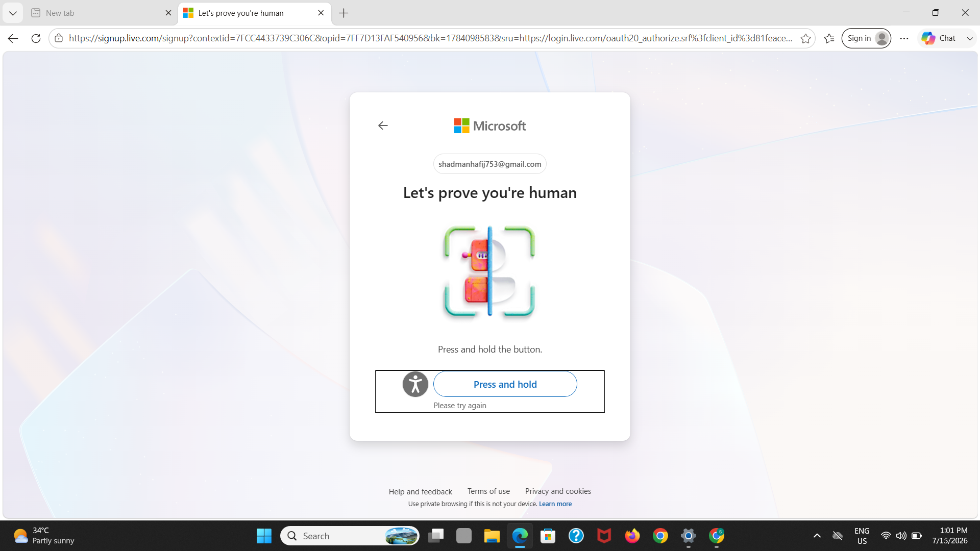Open File Explorer from taskbar
The height and width of the screenshot is (551, 980).
click(x=492, y=536)
